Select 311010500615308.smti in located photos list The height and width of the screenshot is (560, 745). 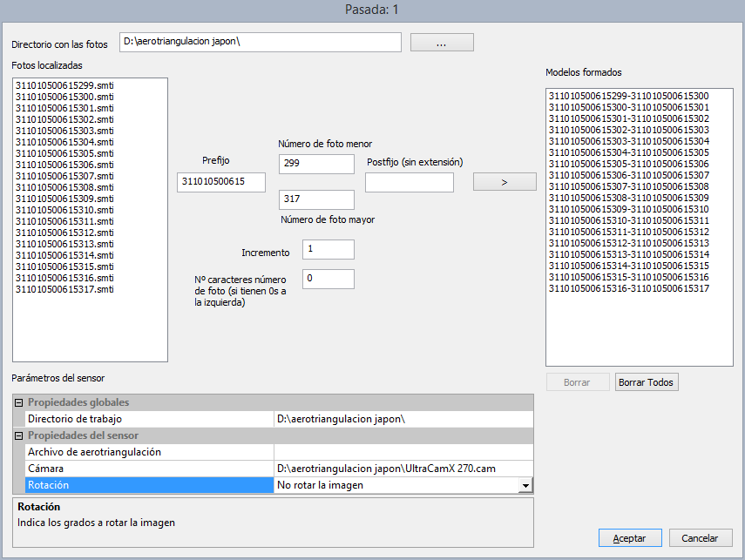tap(65, 187)
